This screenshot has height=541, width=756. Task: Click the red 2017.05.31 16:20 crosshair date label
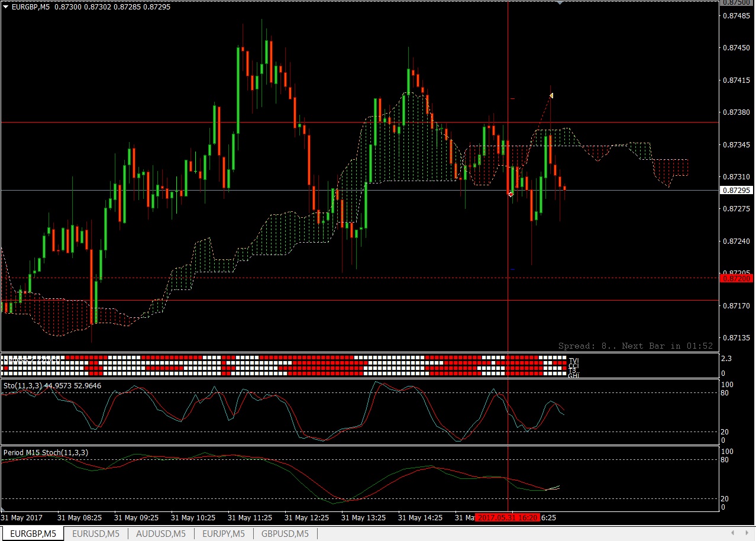point(509,517)
